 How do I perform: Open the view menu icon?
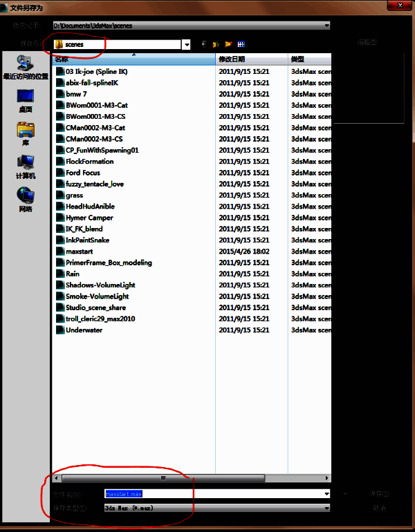[x=241, y=44]
